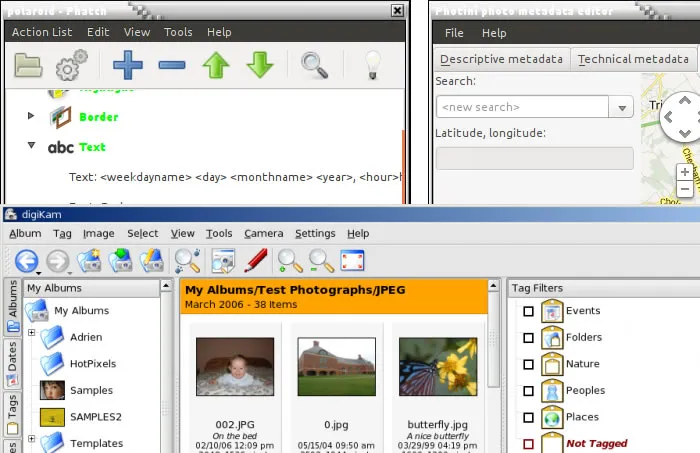Switch to the Technical metadata tab

[x=632, y=59]
